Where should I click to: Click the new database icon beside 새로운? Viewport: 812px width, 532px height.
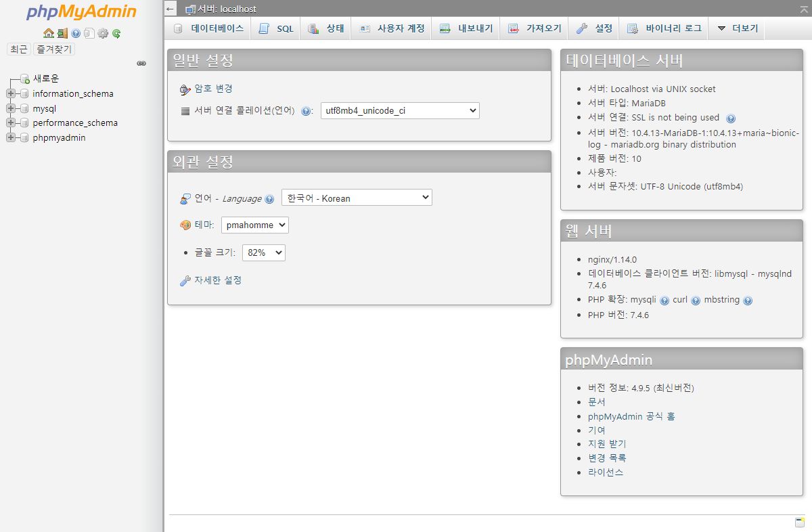coord(25,79)
